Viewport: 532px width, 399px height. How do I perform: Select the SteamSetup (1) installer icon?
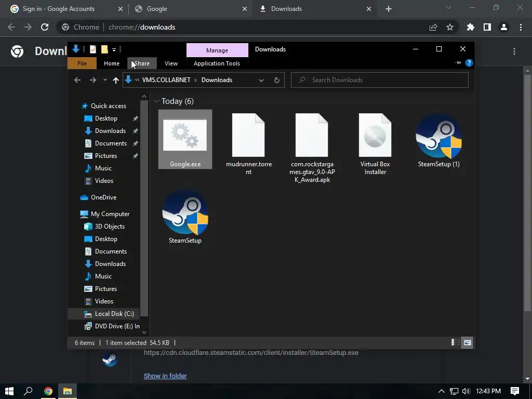coord(438,136)
